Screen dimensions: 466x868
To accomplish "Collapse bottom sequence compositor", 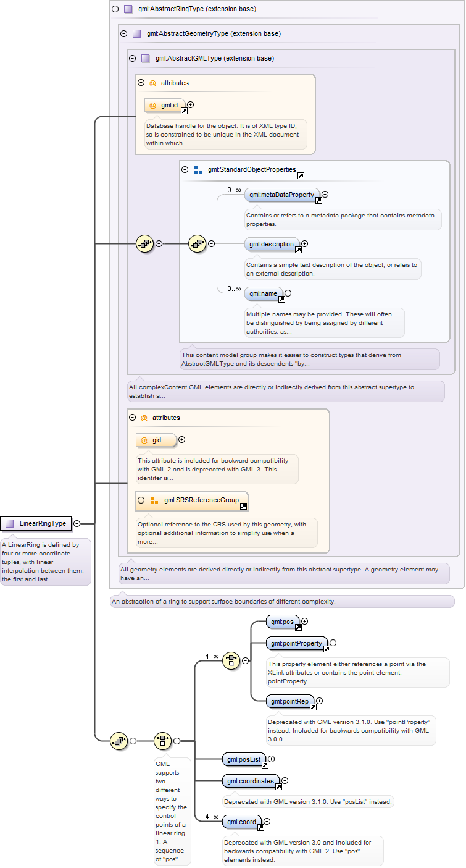I will coord(133,740).
